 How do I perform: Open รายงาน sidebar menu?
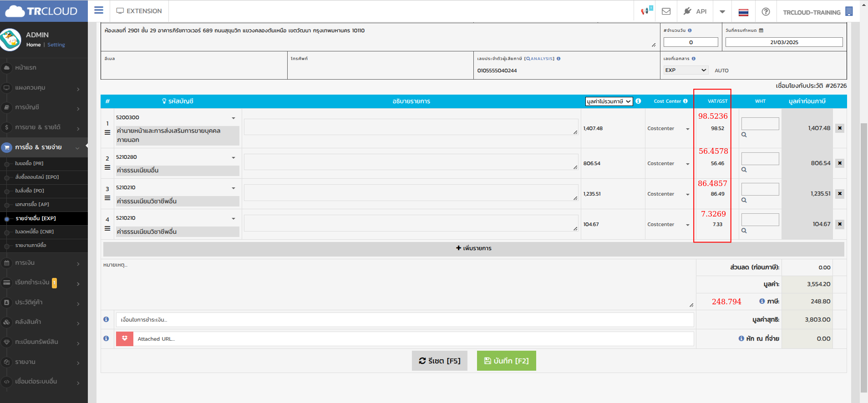pos(44,362)
